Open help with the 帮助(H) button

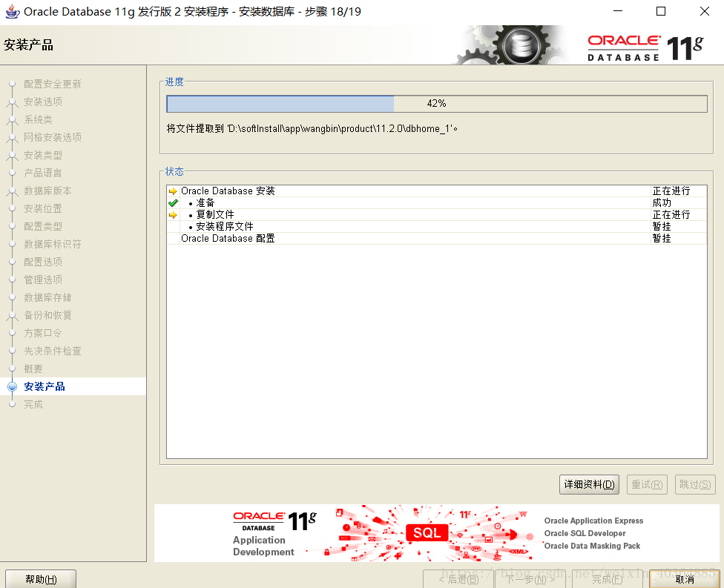(x=41, y=579)
